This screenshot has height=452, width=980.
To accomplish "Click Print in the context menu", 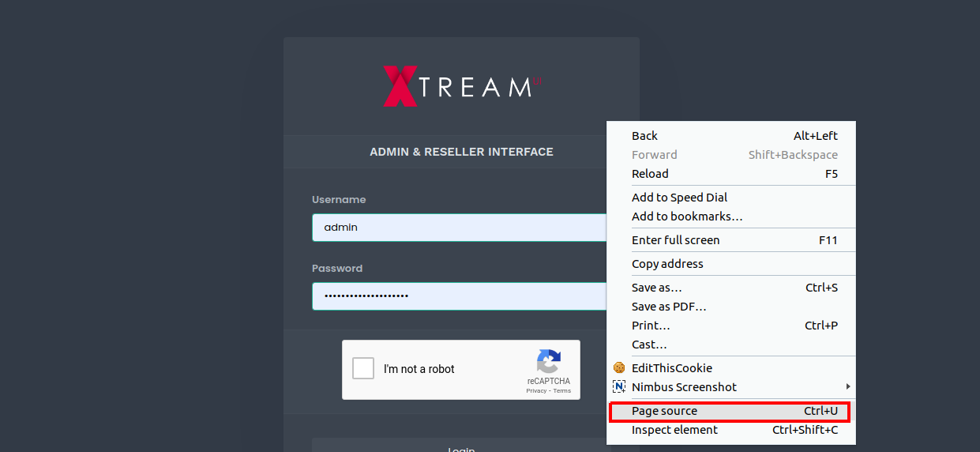I will (651, 326).
